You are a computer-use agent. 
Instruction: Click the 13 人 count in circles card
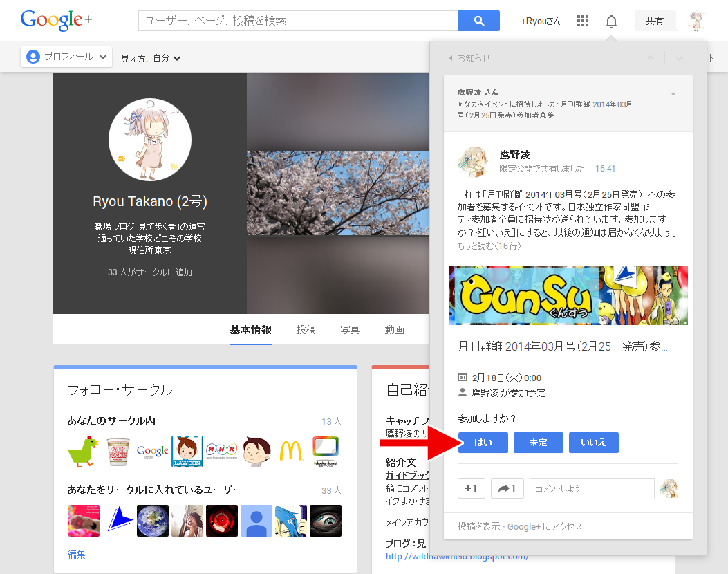(x=331, y=421)
